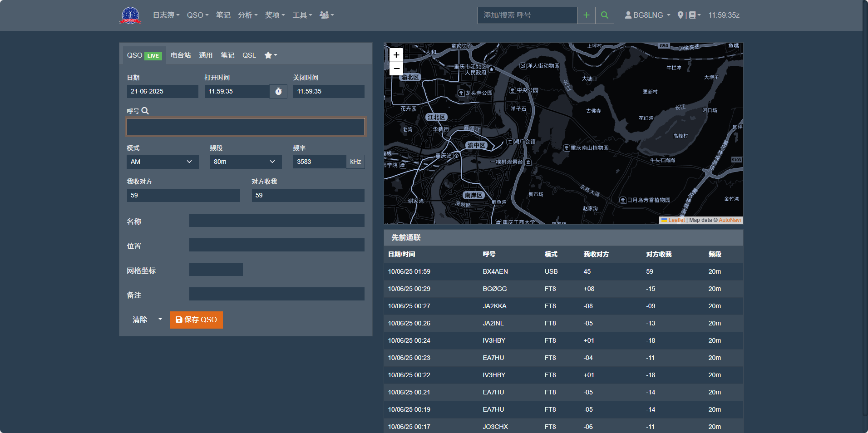Open the Leaflet link on the map
The height and width of the screenshot is (433, 868).
[x=676, y=220]
